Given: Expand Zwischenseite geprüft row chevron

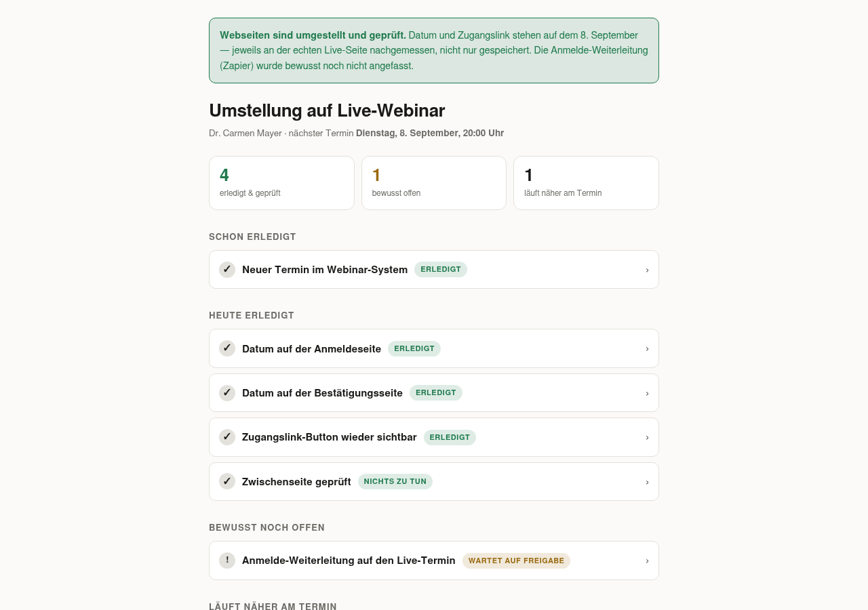Looking at the screenshot, I should click(647, 482).
